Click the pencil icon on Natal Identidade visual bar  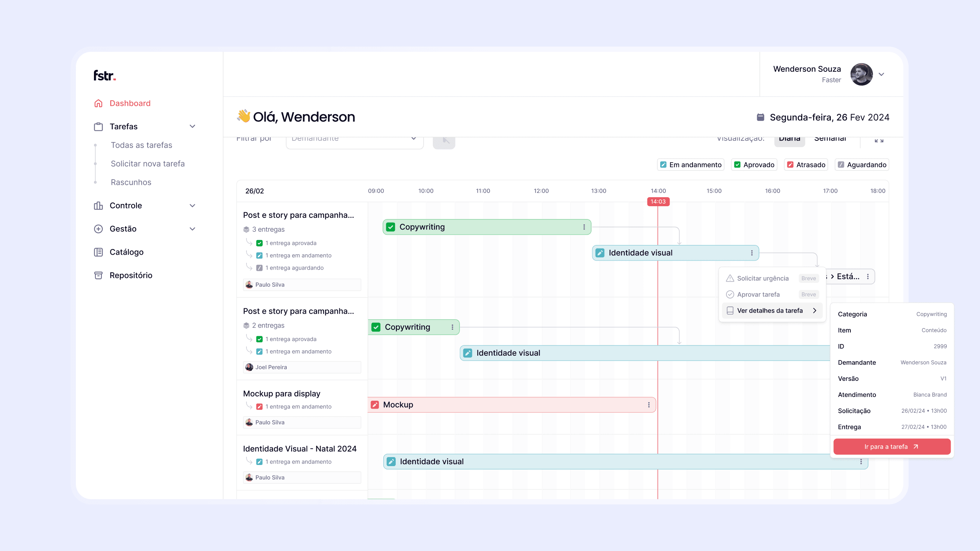coord(391,462)
